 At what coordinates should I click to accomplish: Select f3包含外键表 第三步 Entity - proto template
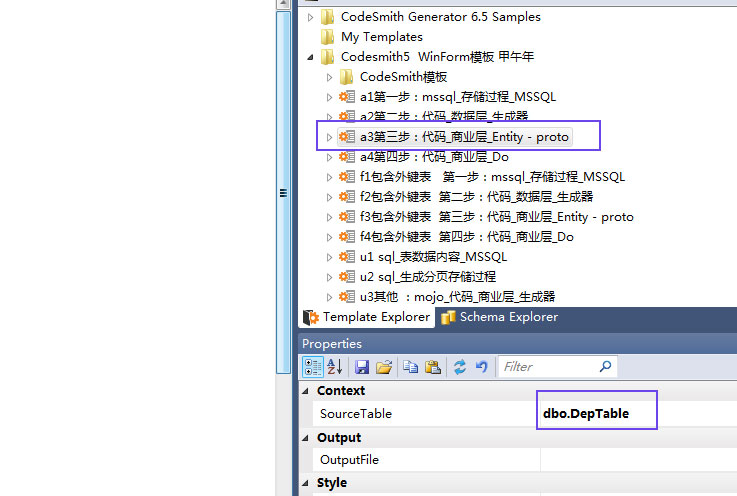tap(497, 217)
